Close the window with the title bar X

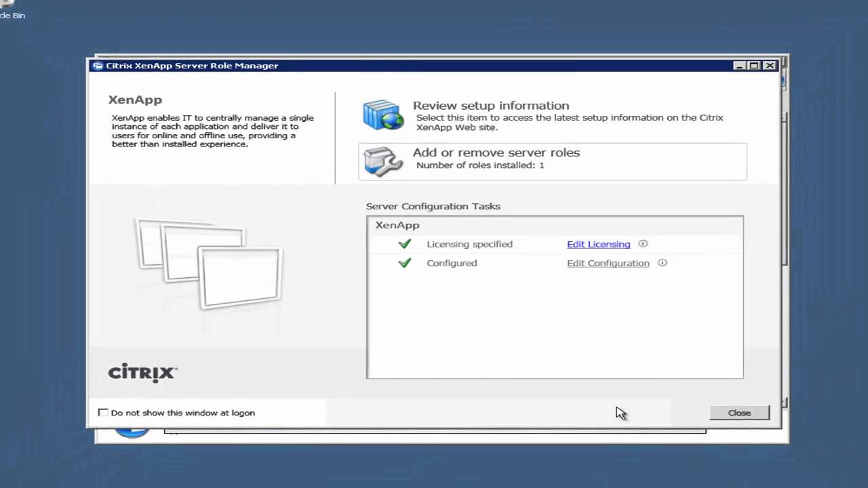(769, 66)
